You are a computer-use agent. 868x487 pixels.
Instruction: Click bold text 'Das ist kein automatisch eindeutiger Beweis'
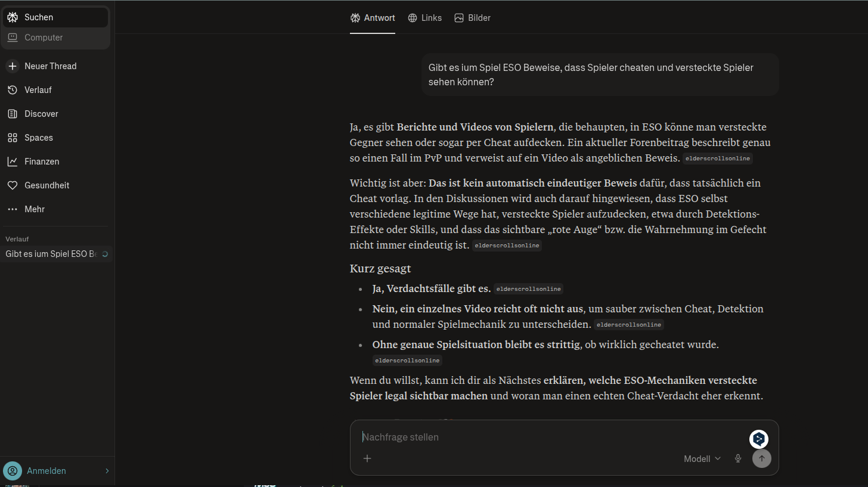(x=532, y=183)
